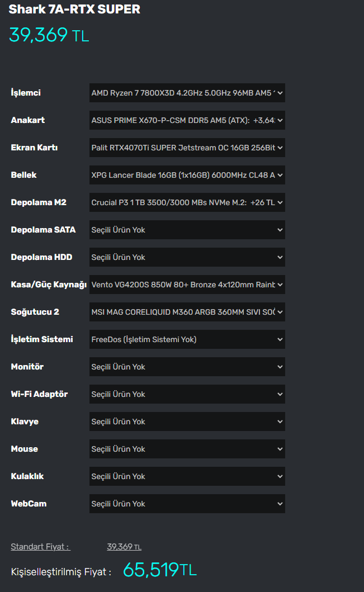Open the Ekran Kartı graphics card dropdown
Viewport: 364px width, 592px height.
click(x=187, y=148)
